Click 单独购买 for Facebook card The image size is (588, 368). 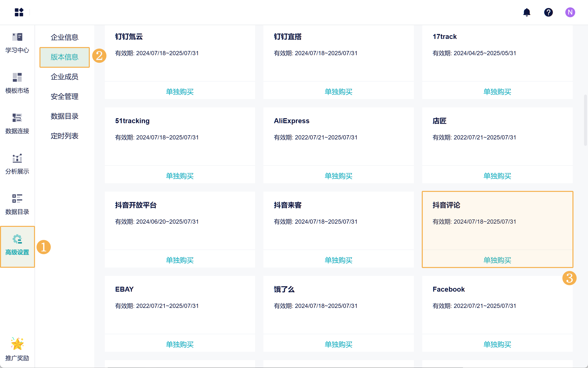coord(497,344)
